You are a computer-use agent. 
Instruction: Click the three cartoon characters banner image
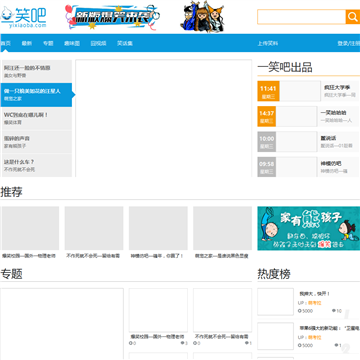click(x=203, y=17)
